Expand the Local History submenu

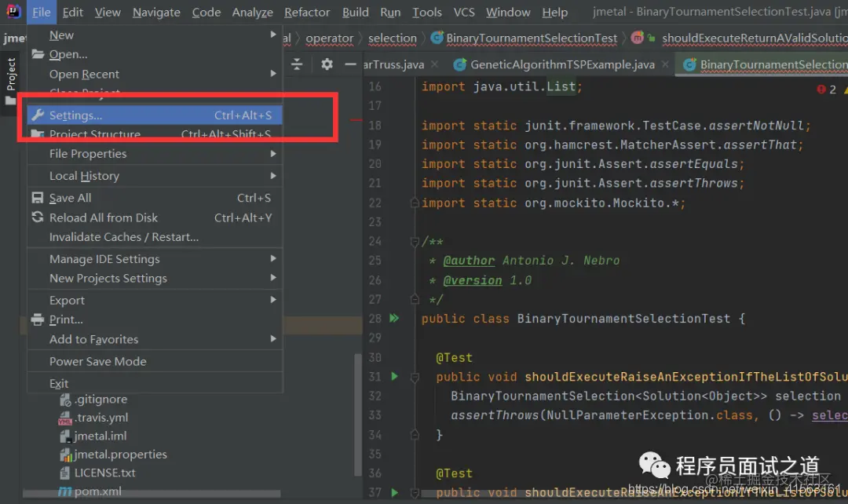(x=155, y=176)
